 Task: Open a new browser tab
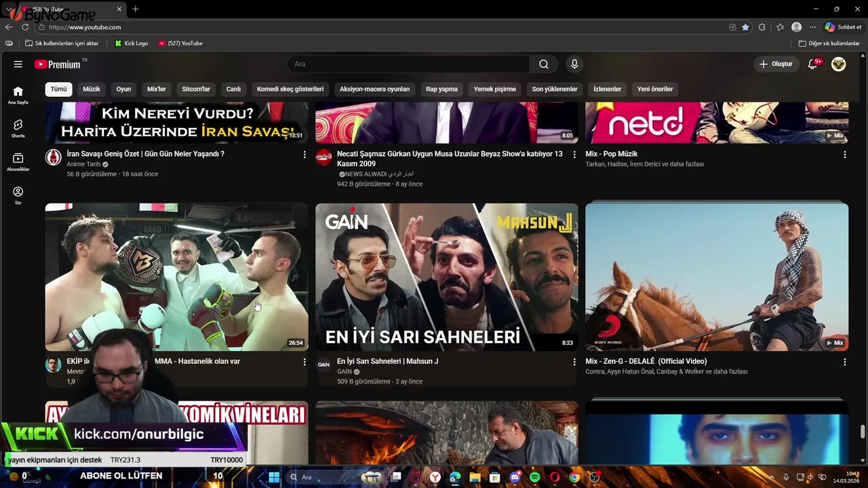tap(136, 9)
